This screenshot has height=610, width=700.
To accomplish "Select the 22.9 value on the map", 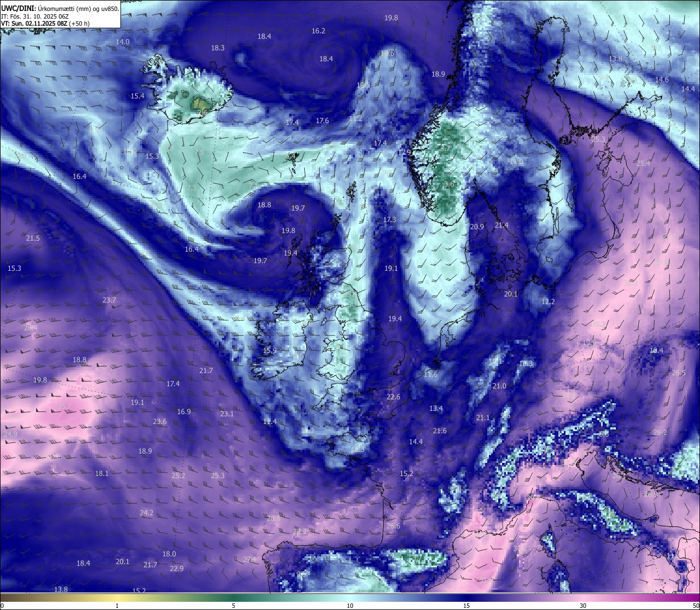I will click(x=177, y=569).
